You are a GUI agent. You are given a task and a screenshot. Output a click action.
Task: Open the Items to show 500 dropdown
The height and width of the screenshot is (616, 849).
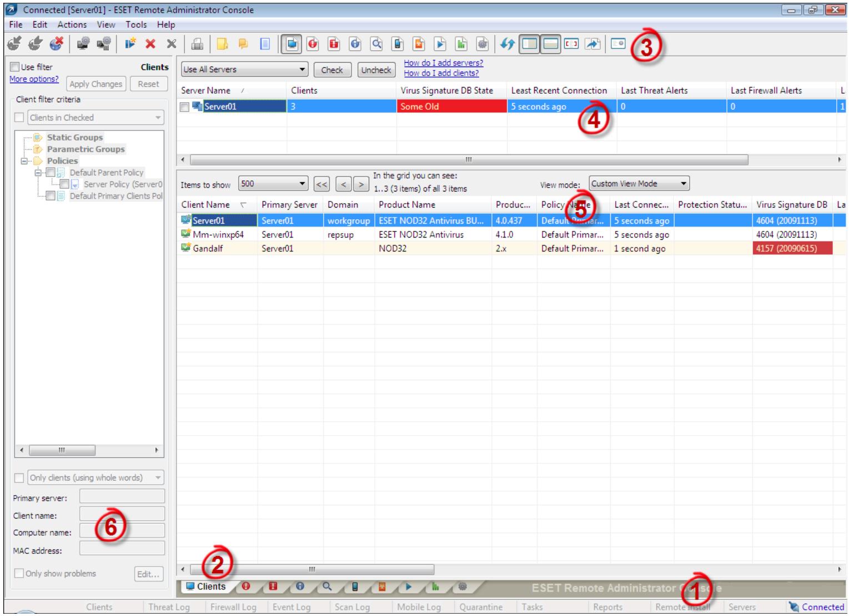coord(273,184)
